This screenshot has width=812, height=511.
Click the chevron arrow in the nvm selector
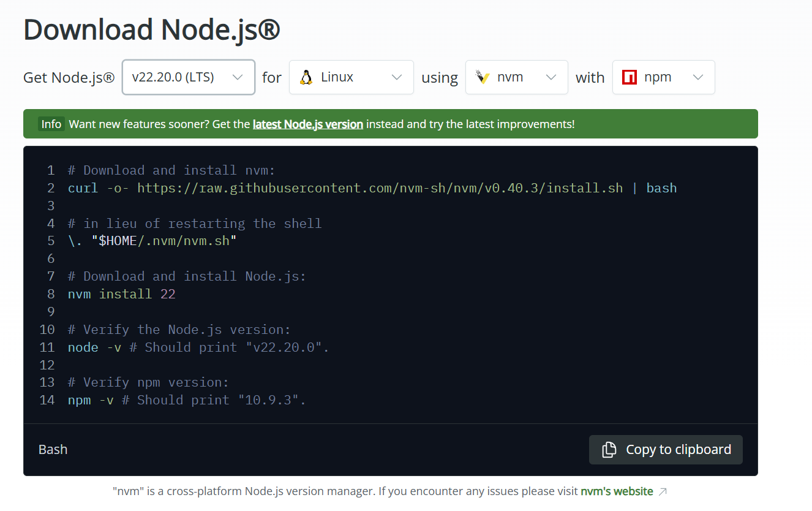click(x=551, y=77)
